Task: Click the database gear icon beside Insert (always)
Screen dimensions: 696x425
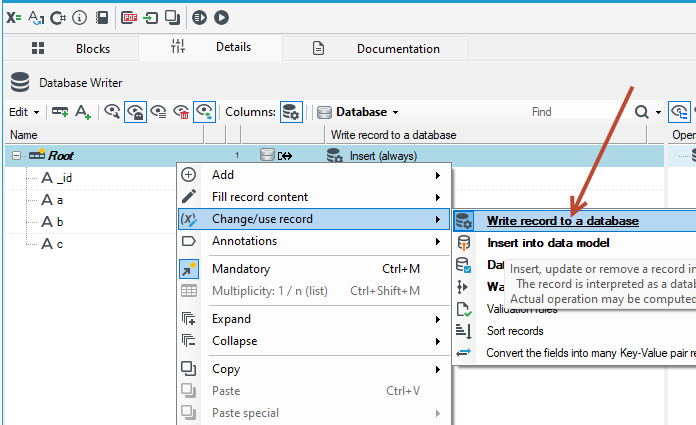Action: pos(334,155)
